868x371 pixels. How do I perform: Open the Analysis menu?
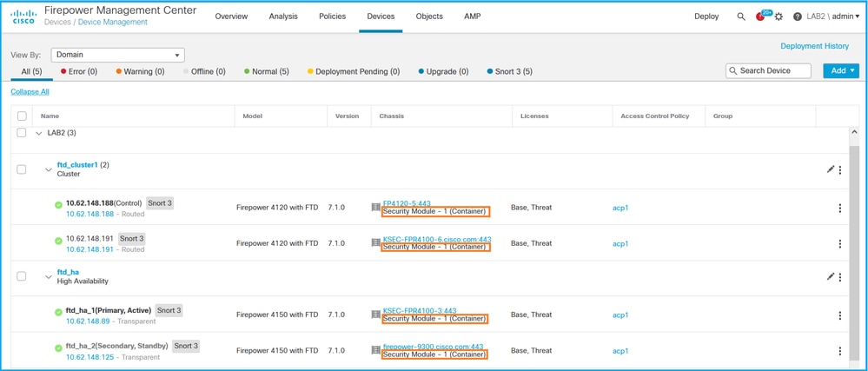pyautogui.click(x=283, y=16)
